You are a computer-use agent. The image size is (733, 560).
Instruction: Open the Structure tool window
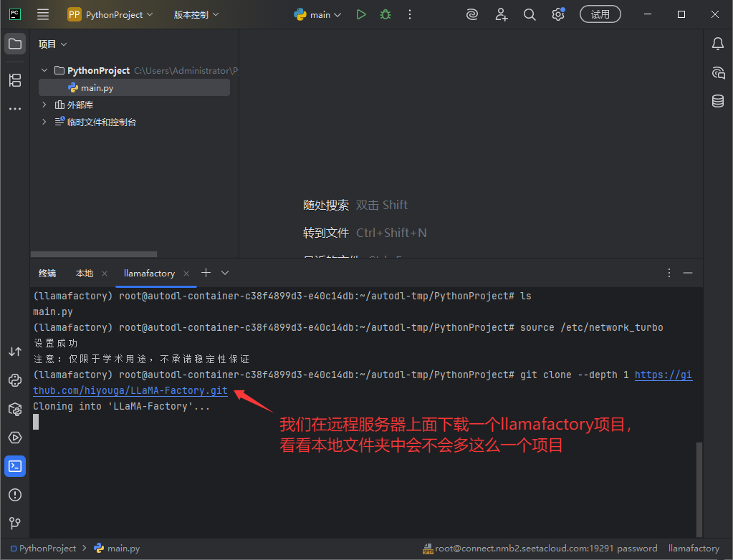(x=15, y=80)
